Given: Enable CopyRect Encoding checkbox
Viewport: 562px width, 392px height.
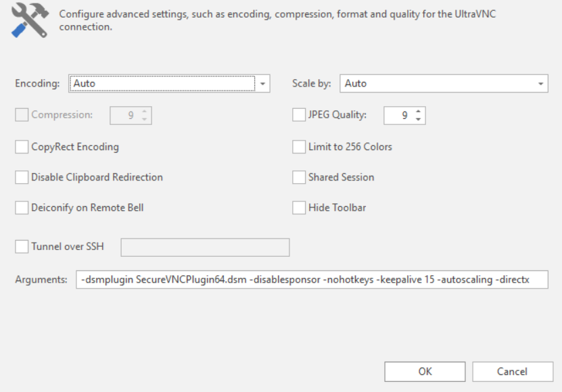Looking at the screenshot, I should [x=22, y=147].
